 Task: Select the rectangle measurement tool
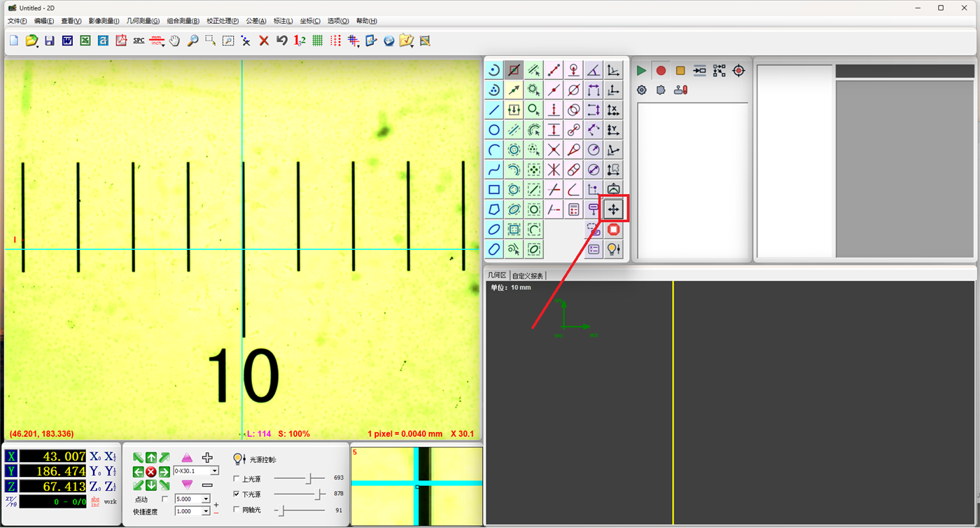click(494, 190)
